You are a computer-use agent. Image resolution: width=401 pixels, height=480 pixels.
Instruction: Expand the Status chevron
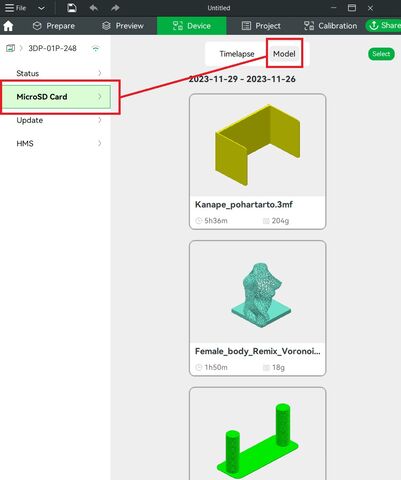(100, 73)
